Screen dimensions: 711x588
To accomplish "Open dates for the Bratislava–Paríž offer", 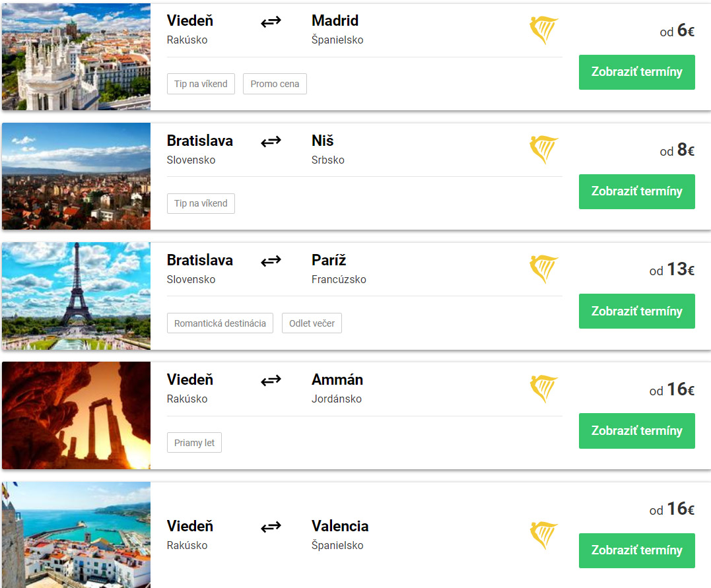I will [x=636, y=311].
